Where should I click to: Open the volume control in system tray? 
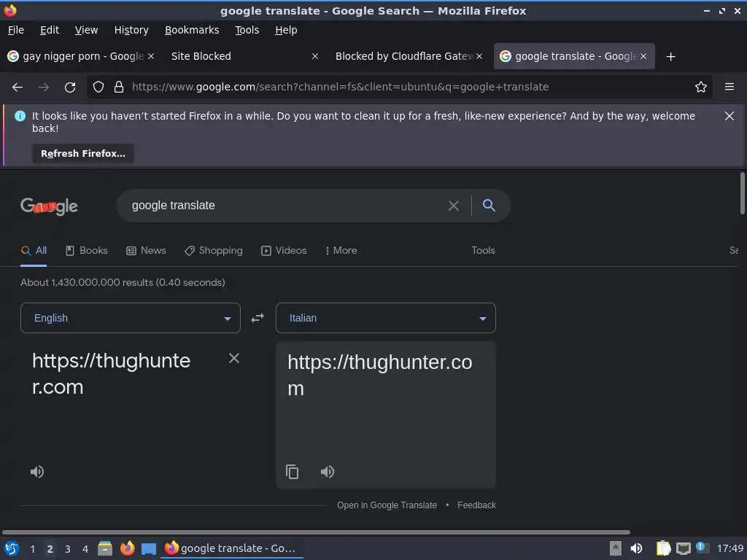pyautogui.click(x=636, y=548)
